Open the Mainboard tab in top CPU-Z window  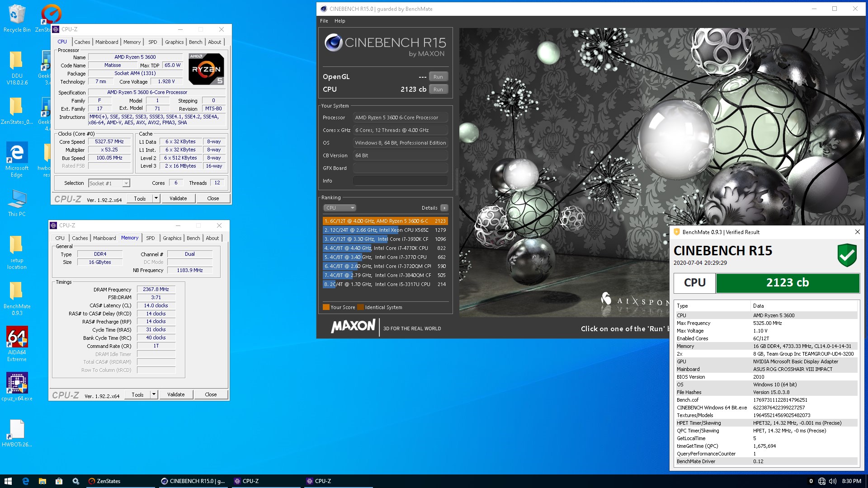coord(107,42)
